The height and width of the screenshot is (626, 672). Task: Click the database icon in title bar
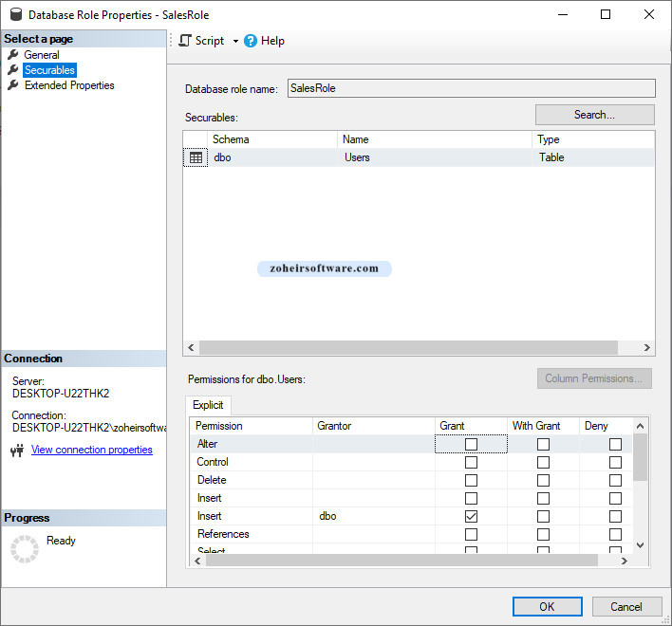point(16,14)
